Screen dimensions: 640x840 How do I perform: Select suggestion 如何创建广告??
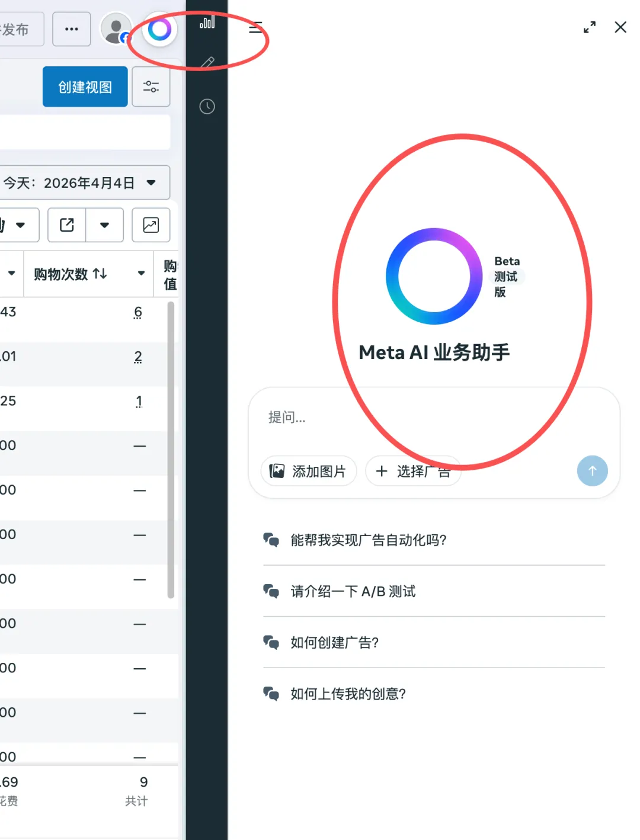434,642
